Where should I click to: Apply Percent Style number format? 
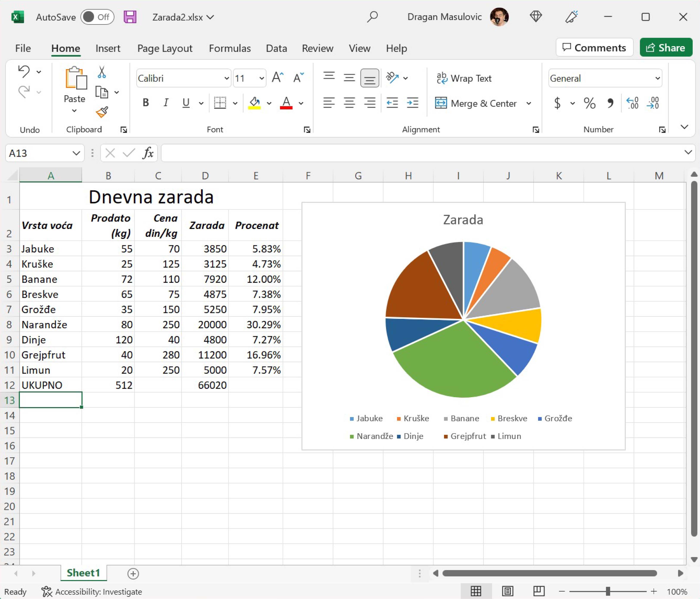[590, 103]
